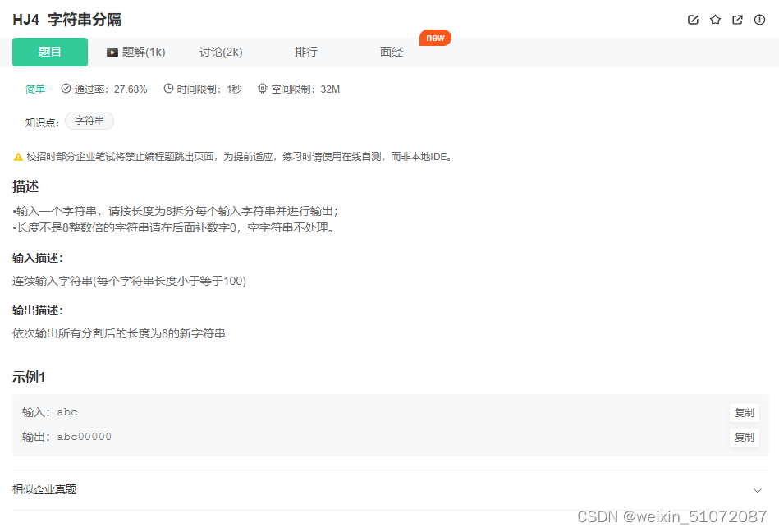The height and width of the screenshot is (532, 779).
Task: Click the 输出描述: heading
Action: click(38, 310)
